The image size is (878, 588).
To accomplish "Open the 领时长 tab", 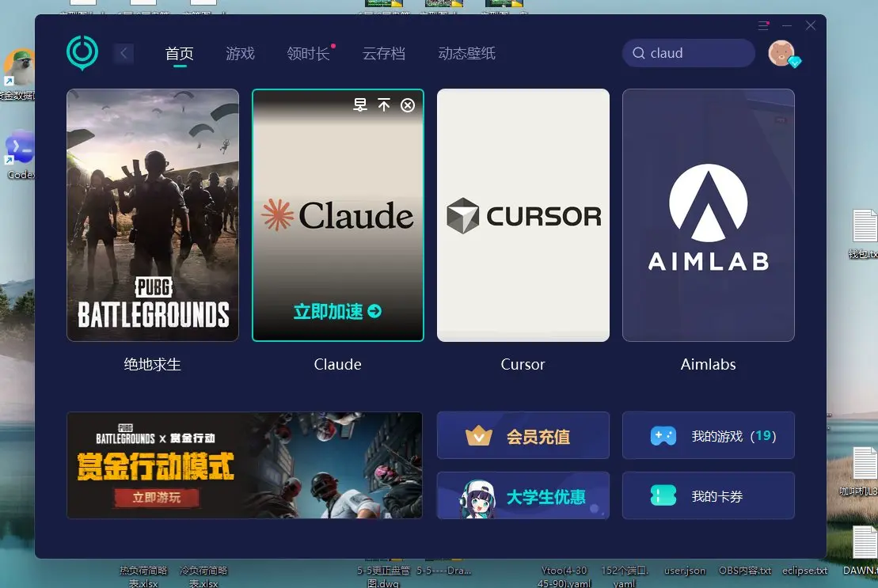I will (308, 53).
